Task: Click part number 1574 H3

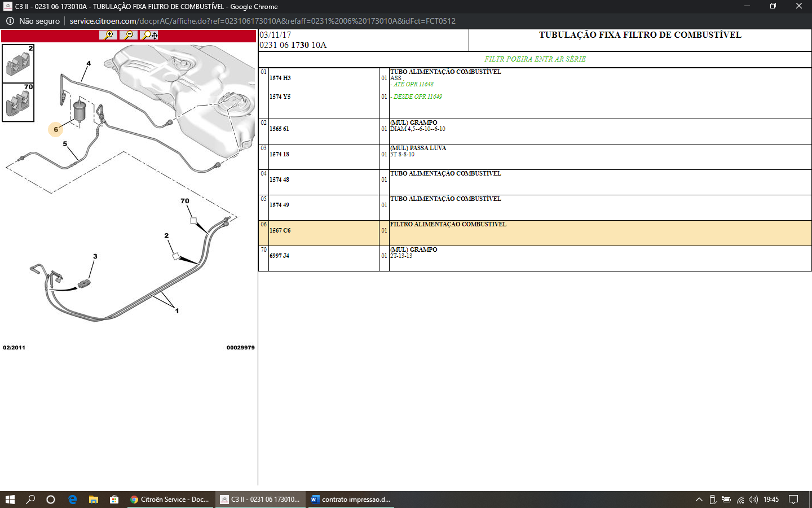Action: coord(280,78)
